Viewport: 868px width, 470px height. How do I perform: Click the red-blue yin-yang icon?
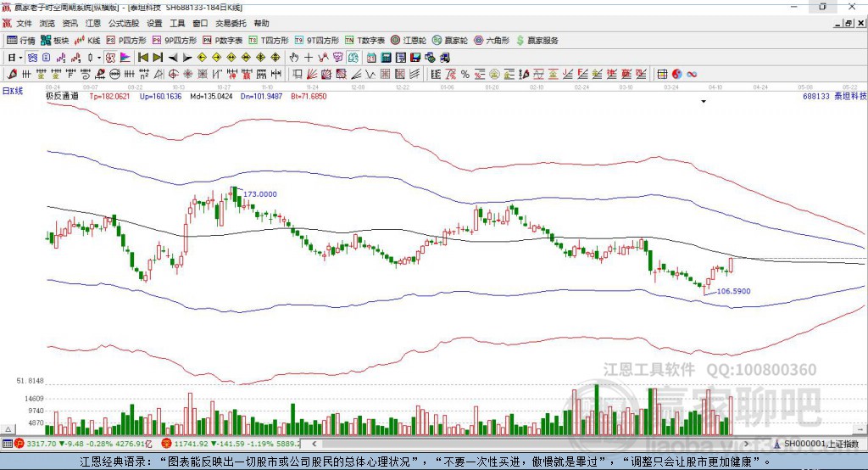tap(677, 74)
